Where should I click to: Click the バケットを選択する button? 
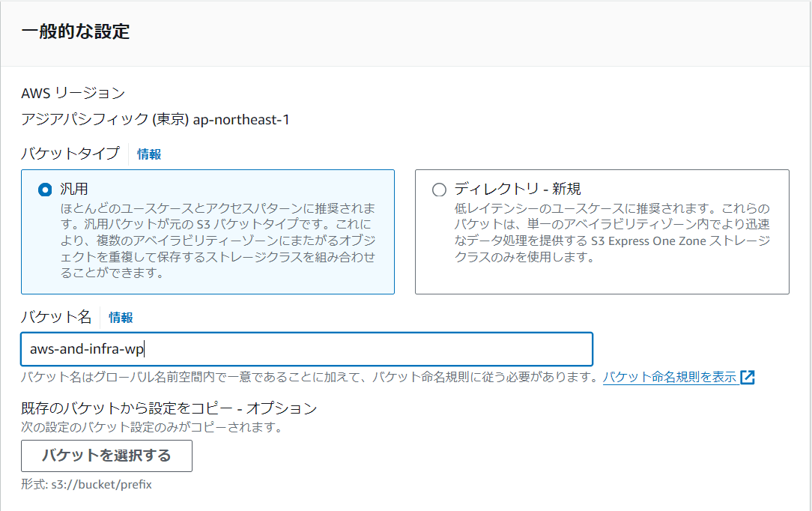(106, 456)
